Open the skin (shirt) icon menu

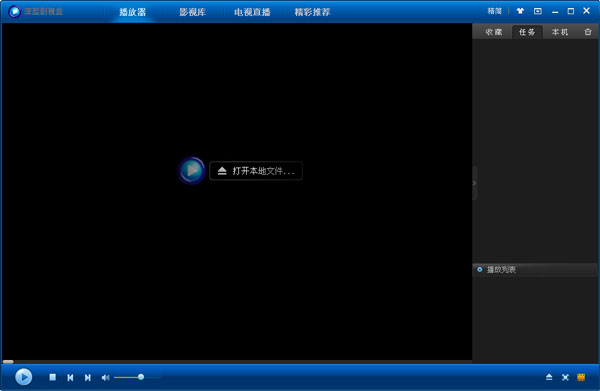tap(520, 11)
